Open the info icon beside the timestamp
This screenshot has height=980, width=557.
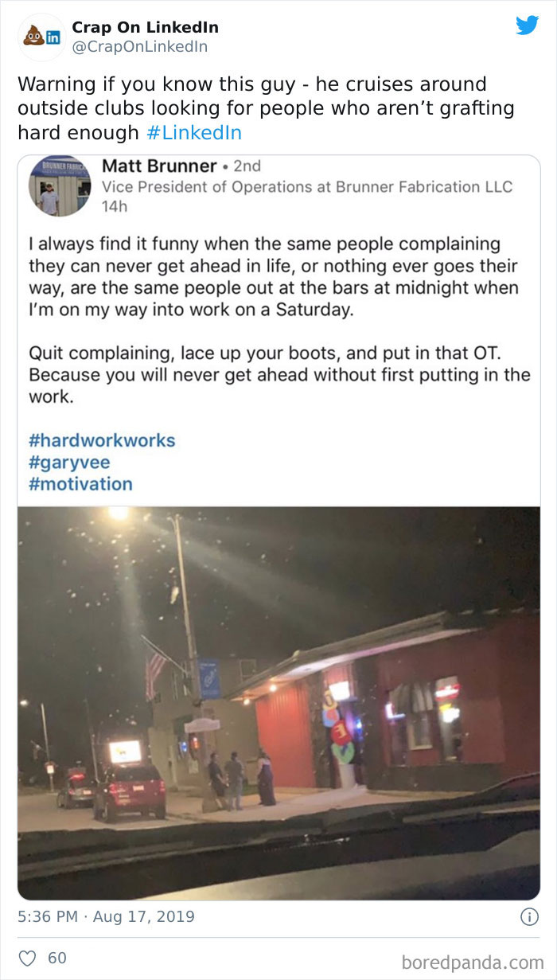point(529,916)
